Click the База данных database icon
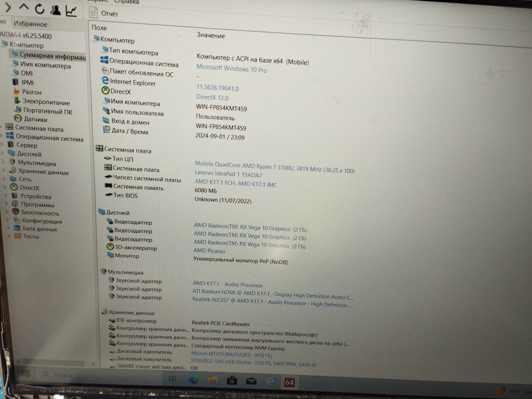Image resolution: width=532 pixels, height=399 pixels. 17,228
